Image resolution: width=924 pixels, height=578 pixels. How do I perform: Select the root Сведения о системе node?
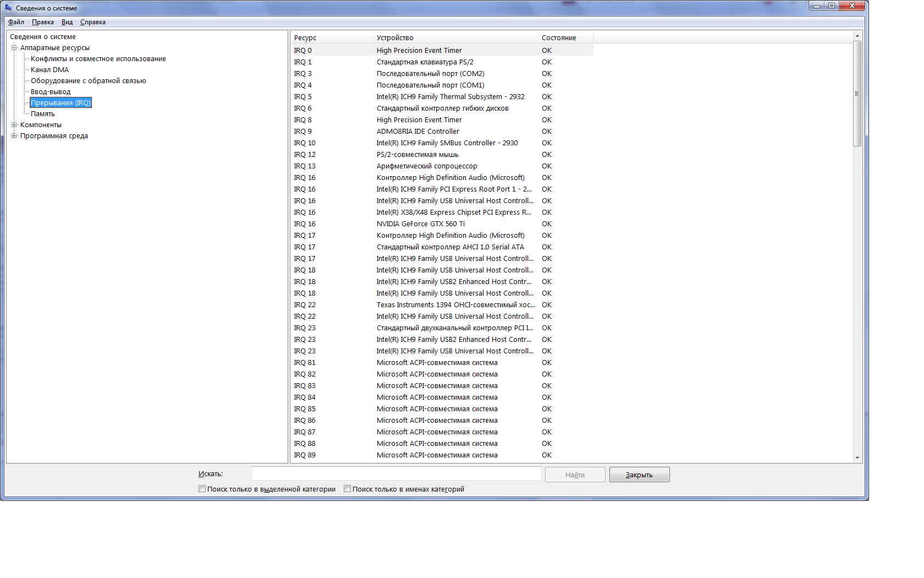(43, 37)
